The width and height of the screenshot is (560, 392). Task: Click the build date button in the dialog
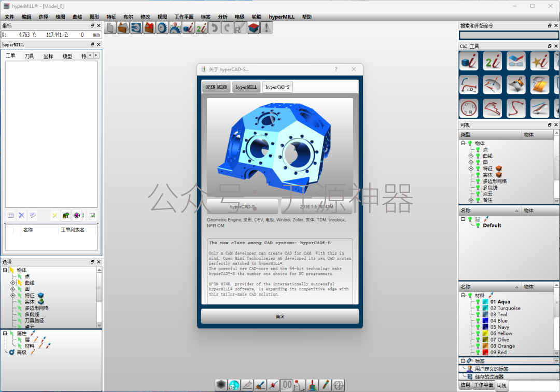[317, 207]
